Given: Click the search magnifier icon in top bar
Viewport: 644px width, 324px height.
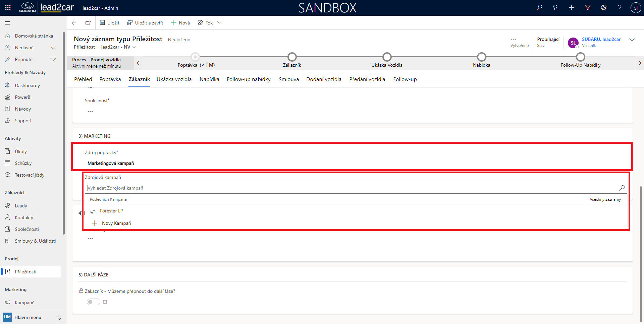Looking at the screenshot, I should (539, 7).
